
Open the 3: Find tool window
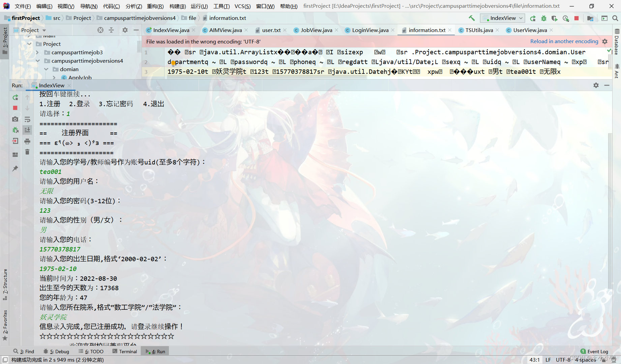point(24,351)
